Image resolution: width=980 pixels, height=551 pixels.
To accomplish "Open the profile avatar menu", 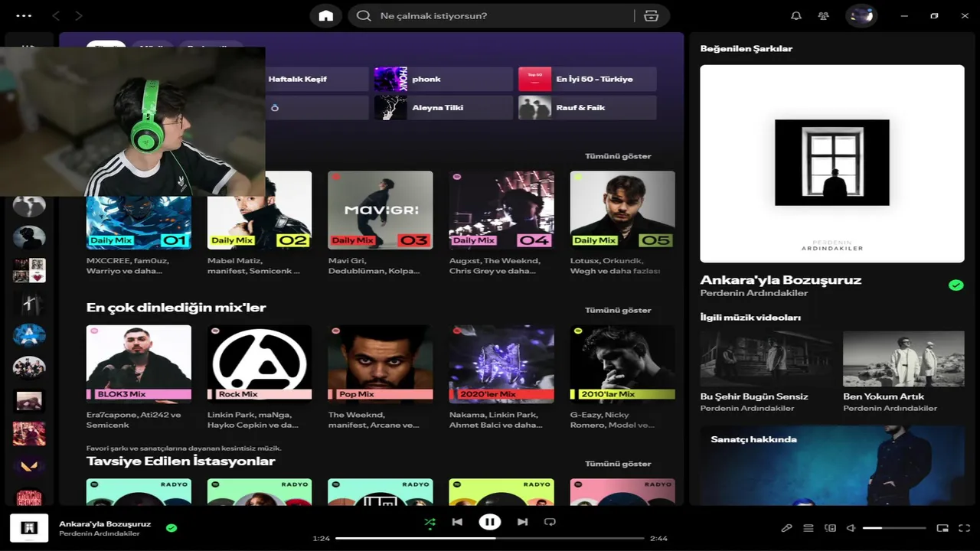I will coord(861,15).
